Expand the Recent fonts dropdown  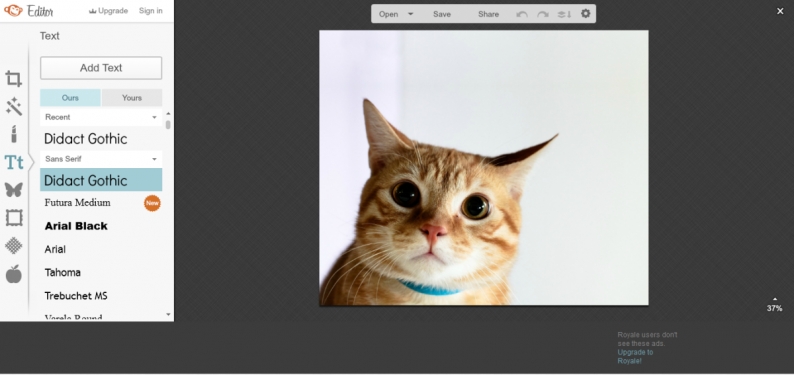click(101, 117)
